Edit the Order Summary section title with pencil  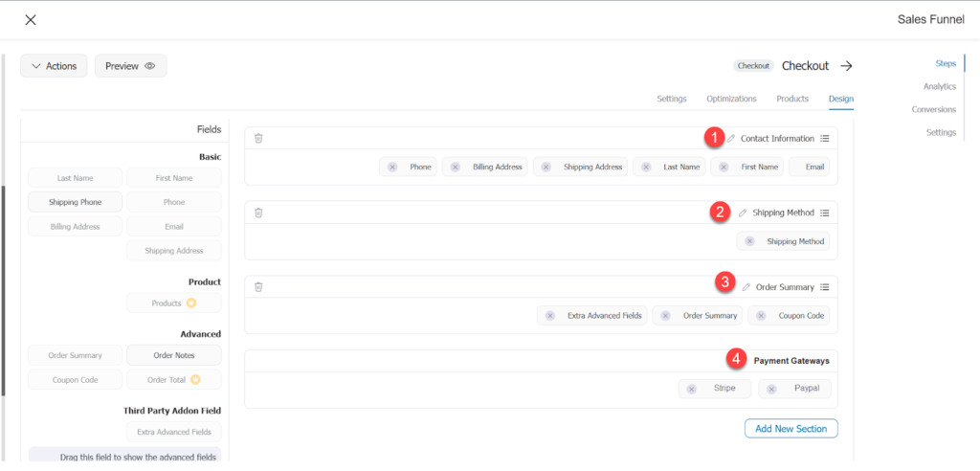pos(746,287)
